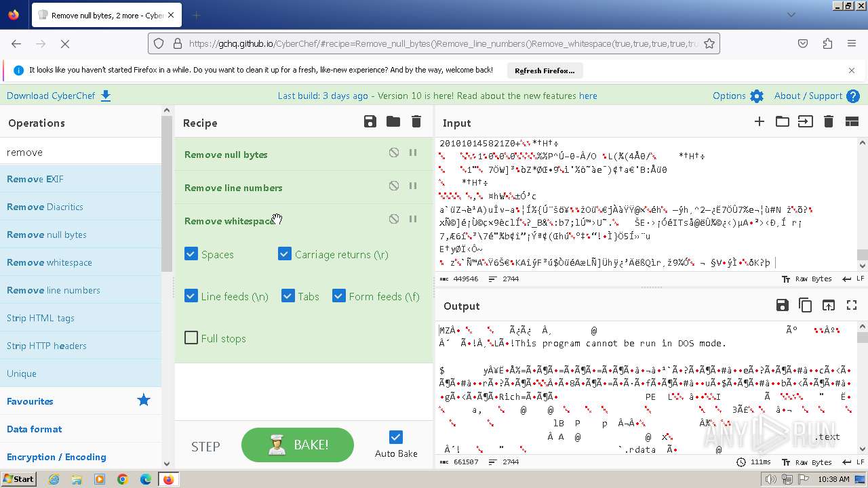This screenshot has height=488, width=868.
Task: Clear the recipe with the trash icon
Action: point(416,122)
